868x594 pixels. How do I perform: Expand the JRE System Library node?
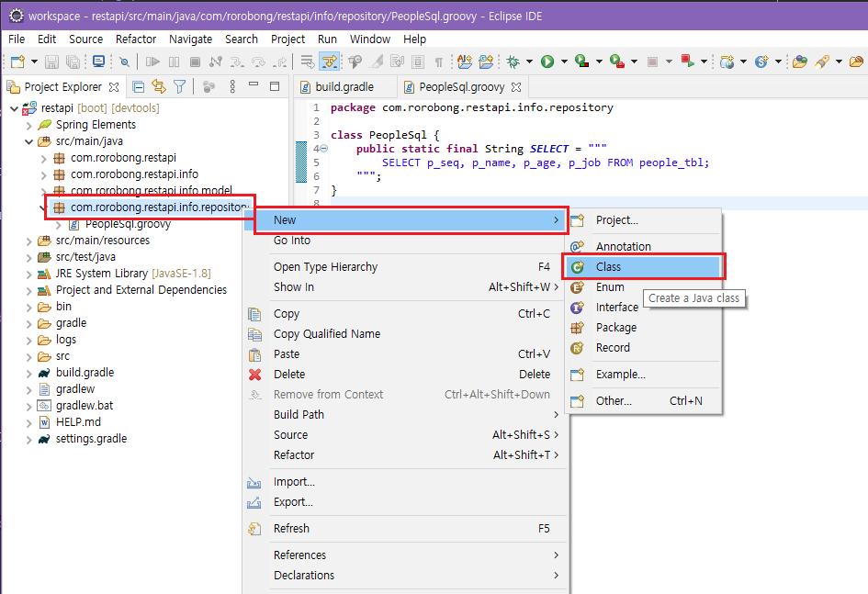click(x=29, y=275)
